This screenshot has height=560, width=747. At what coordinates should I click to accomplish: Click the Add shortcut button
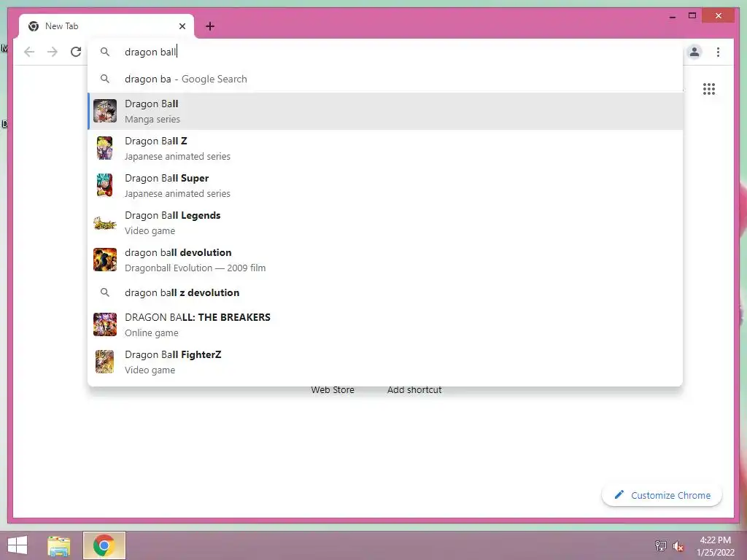[x=414, y=390]
